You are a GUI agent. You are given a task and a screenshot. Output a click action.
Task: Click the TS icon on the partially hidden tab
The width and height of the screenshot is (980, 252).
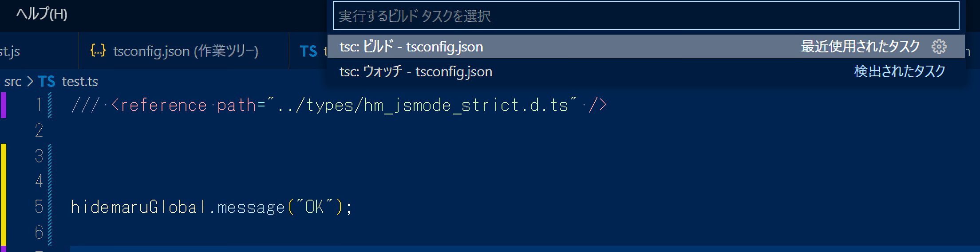click(308, 51)
